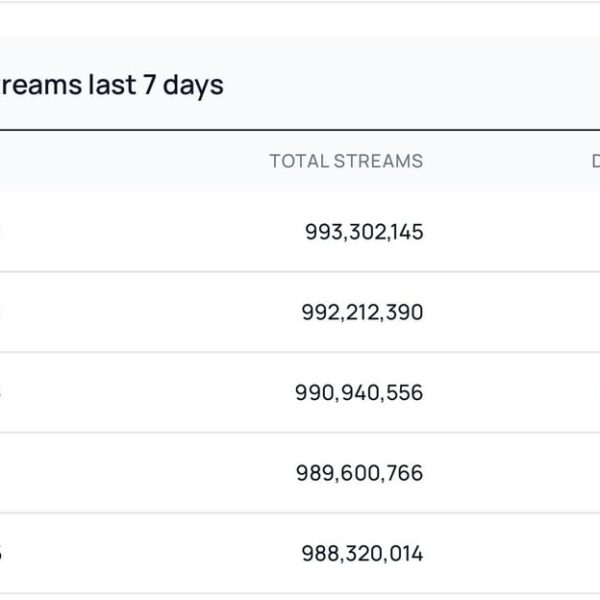
Task: Sort by the TOTAL STREAMS column header
Action: click(345, 161)
